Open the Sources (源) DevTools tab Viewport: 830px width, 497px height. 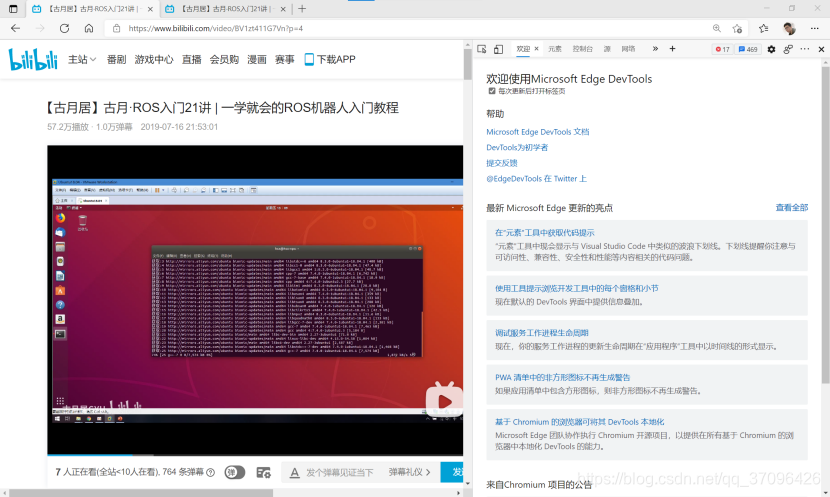pyautogui.click(x=607, y=49)
